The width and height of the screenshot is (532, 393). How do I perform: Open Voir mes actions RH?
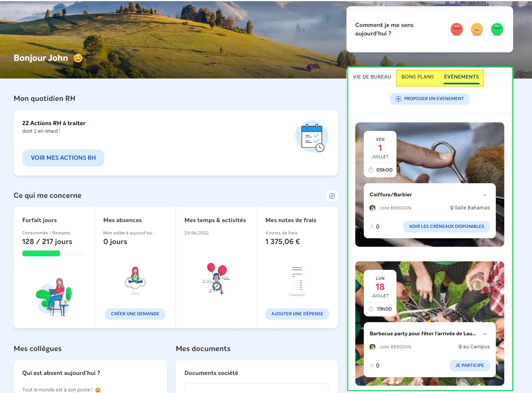pyautogui.click(x=63, y=158)
